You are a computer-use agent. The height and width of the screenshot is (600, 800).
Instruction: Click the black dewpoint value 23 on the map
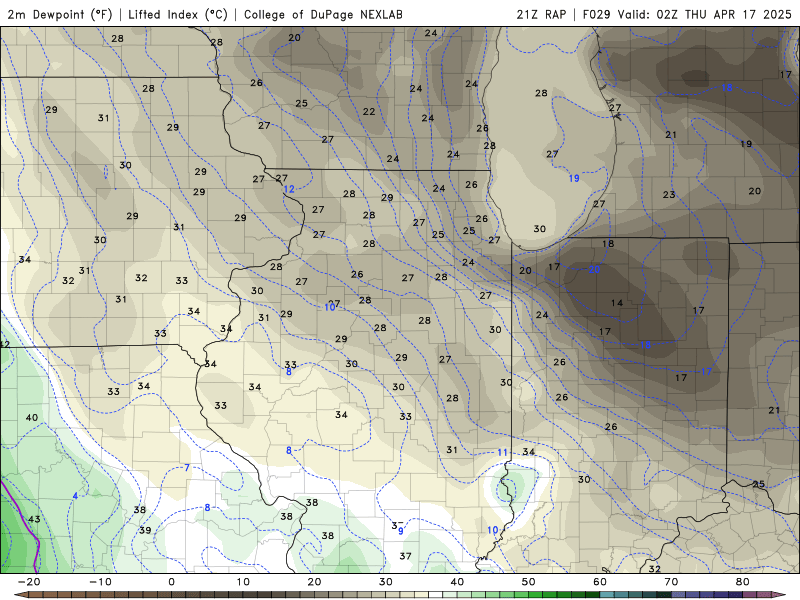click(x=669, y=195)
